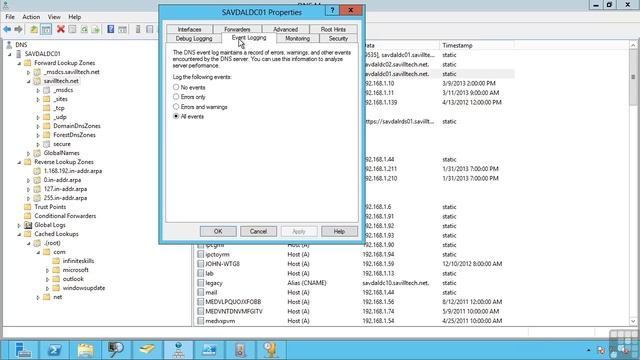Screen dimensions: 640x360
Task: Open the Action menu
Action: click(x=31, y=17)
